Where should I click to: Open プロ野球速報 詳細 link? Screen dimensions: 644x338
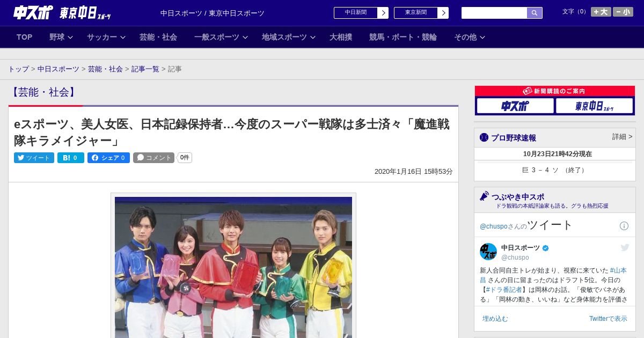click(622, 137)
